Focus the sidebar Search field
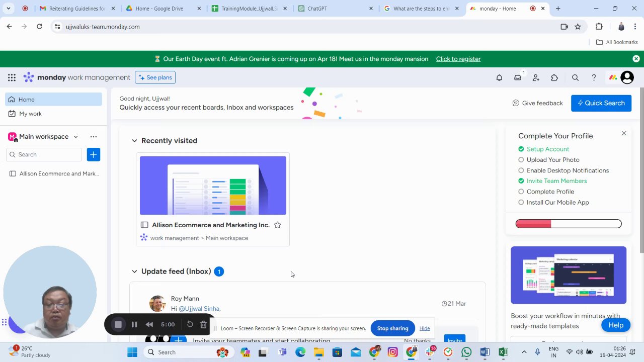Image resolution: width=644 pixels, height=362 pixels. tap(45, 154)
